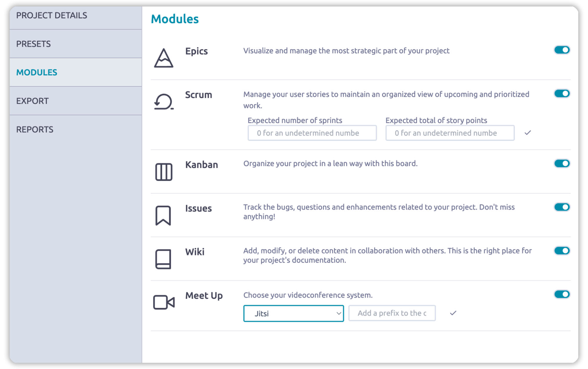Open the Jitsi videoconference system dropdown
The height and width of the screenshot is (369, 588).
(293, 313)
